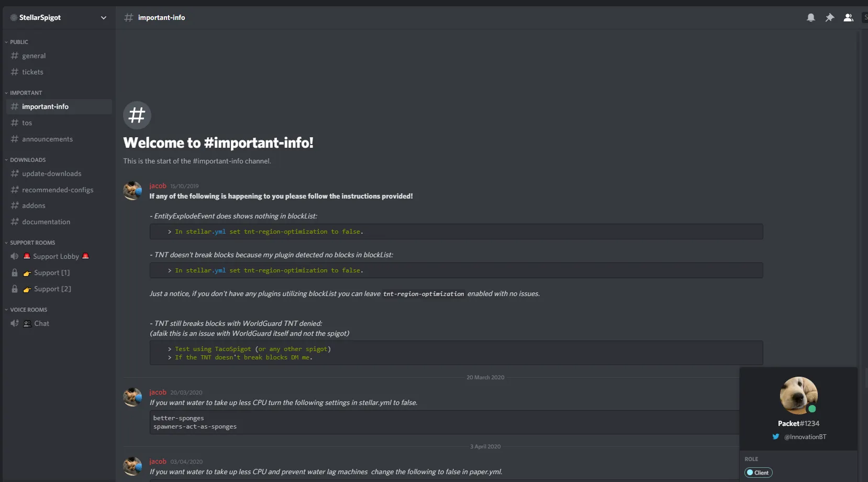868x482 pixels.
Task: Open the announcements channel
Action: 47,139
